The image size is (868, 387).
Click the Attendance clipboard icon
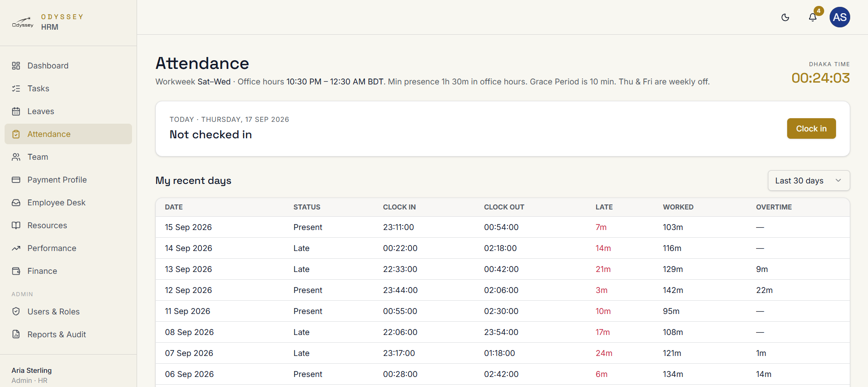pos(16,134)
